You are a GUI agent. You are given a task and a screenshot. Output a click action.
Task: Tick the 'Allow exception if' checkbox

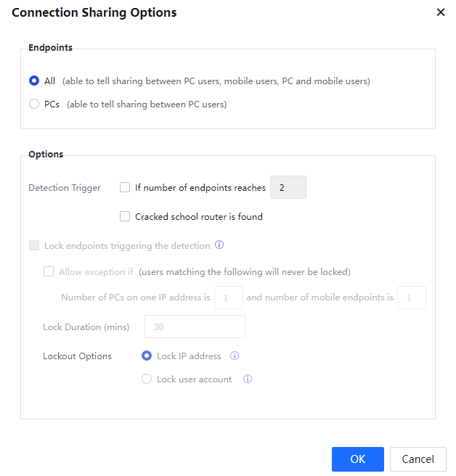(x=49, y=271)
